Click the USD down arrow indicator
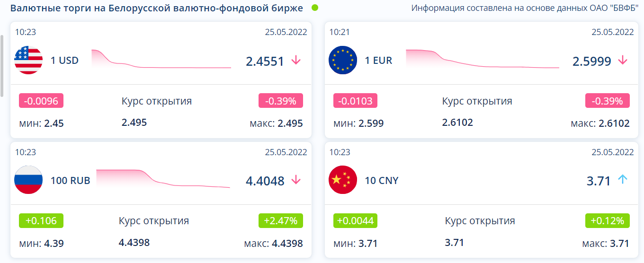Screen dimensions: 644x263 (x=296, y=60)
